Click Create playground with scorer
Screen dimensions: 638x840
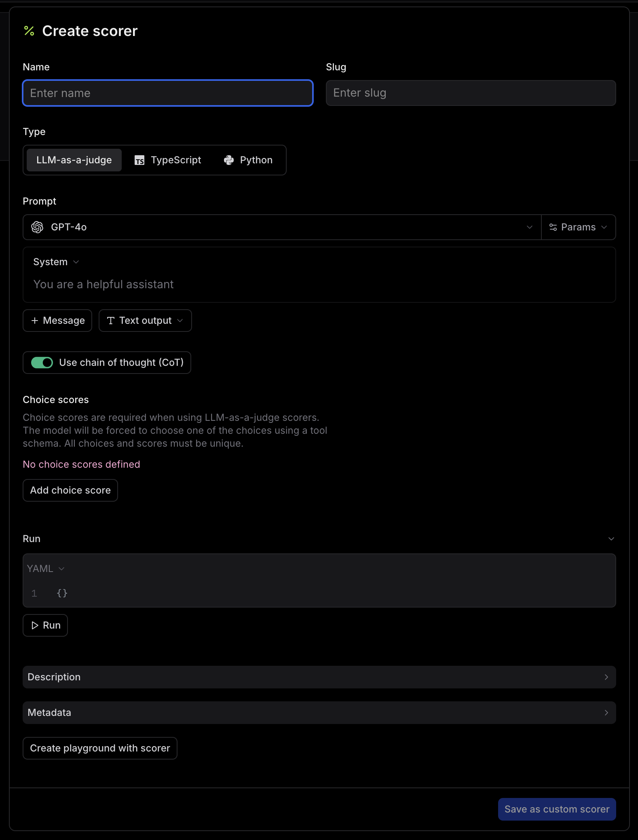[100, 748]
